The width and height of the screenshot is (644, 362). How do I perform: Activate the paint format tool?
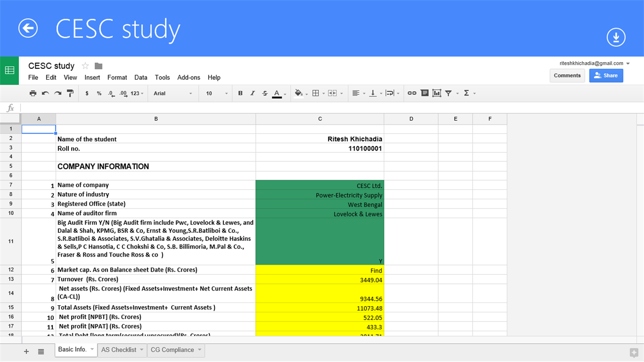pyautogui.click(x=70, y=93)
